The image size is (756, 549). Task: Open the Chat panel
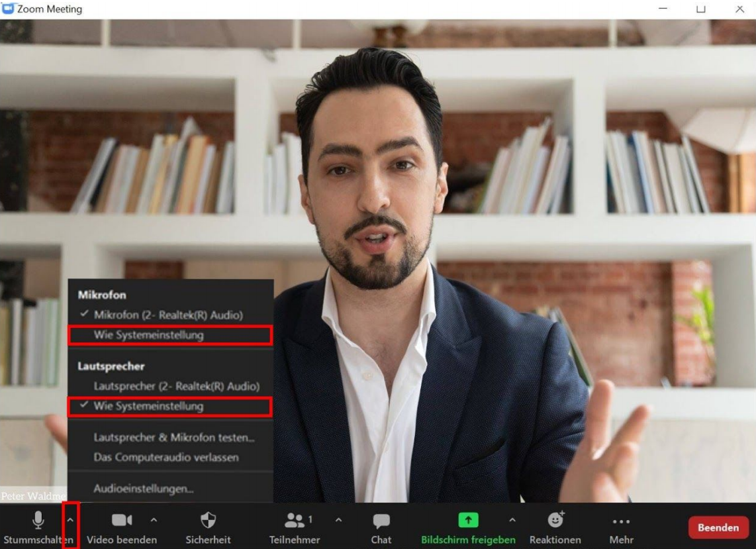click(381, 521)
